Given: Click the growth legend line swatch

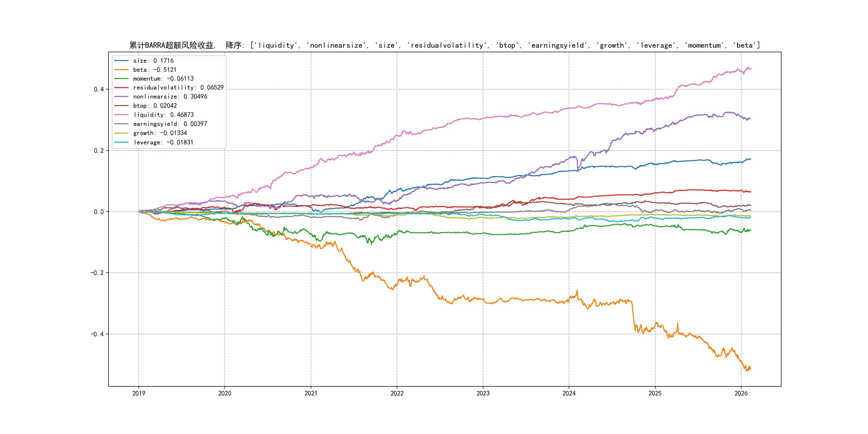Looking at the screenshot, I should [x=121, y=133].
